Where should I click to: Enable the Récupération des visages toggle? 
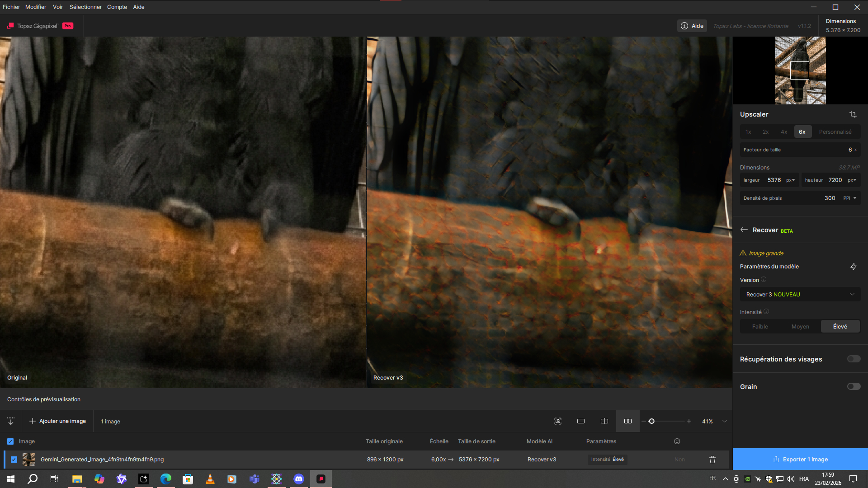click(854, 359)
